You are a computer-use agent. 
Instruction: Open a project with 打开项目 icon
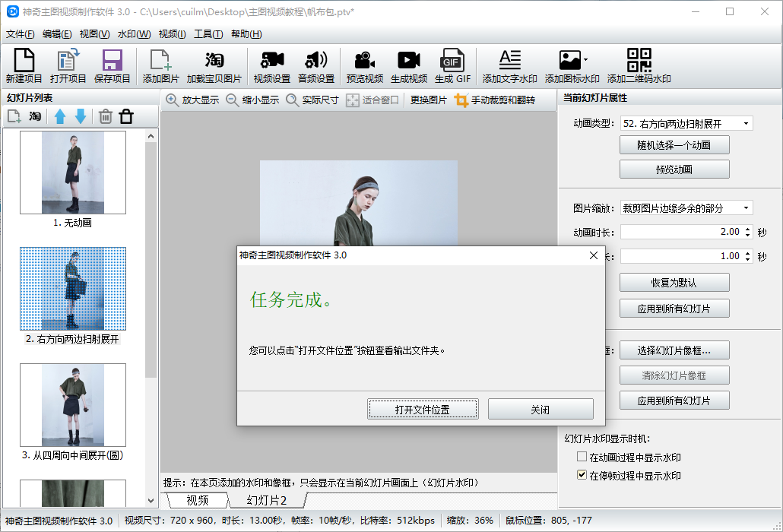pyautogui.click(x=68, y=65)
